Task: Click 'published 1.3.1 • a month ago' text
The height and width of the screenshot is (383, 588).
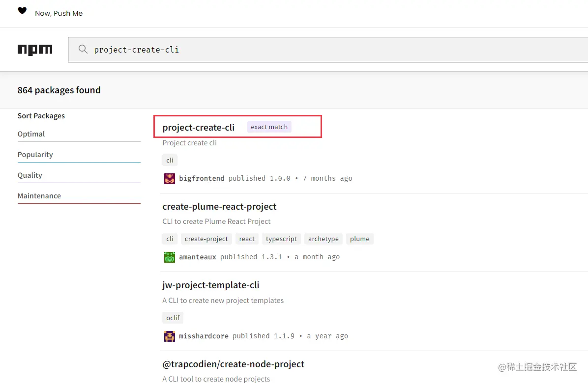Action: coord(280,257)
